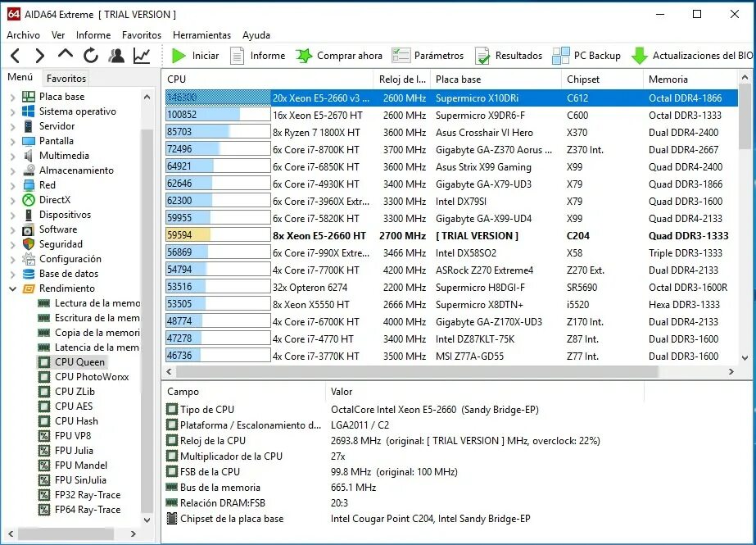Open the Archivo menu

coord(23,34)
